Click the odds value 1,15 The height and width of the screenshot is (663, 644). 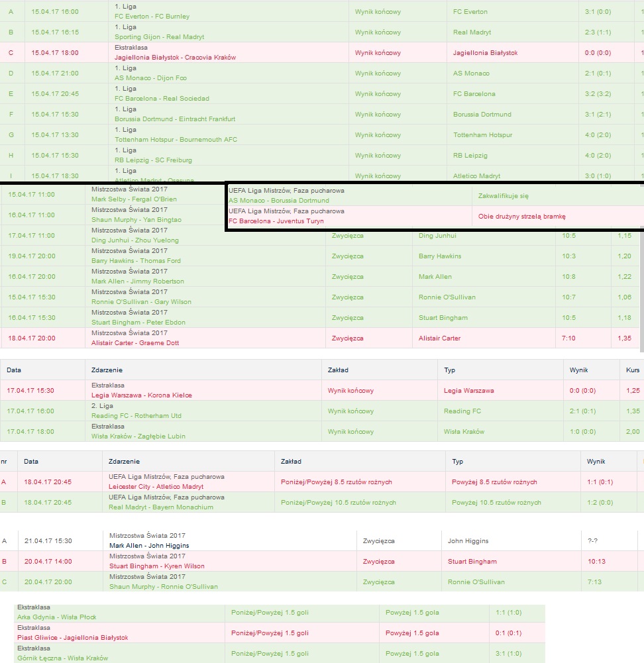pos(624,236)
